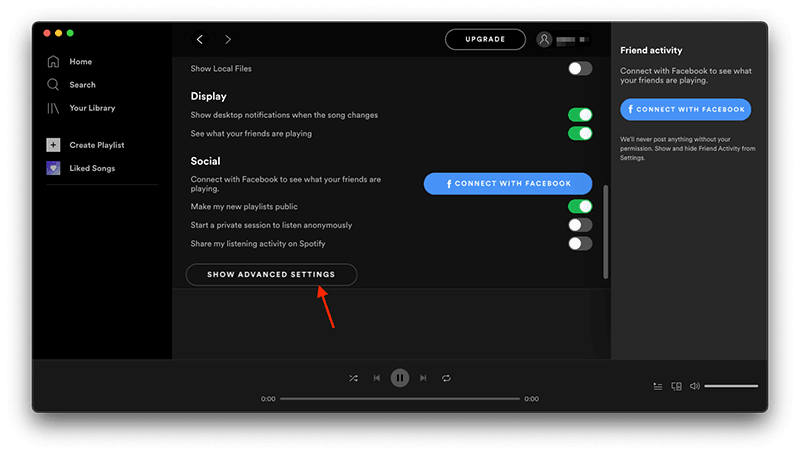The width and height of the screenshot is (800, 455).
Task: Open Liked Songs in the sidebar
Action: tap(92, 168)
